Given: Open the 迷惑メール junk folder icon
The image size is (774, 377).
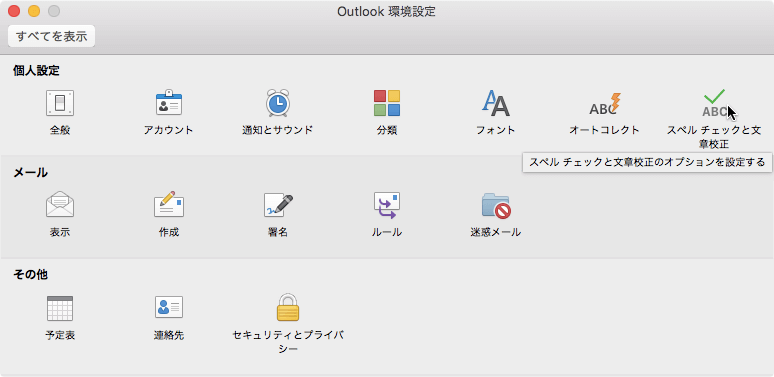Looking at the screenshot, I should pyautogui.click(x=496, y=205).
